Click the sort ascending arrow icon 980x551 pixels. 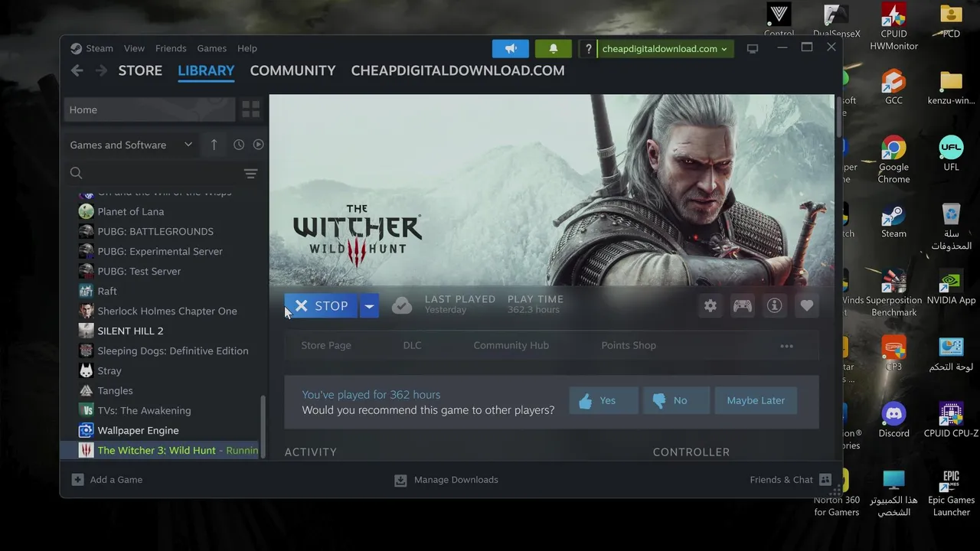pyautogui.click(x=214, y=145)
